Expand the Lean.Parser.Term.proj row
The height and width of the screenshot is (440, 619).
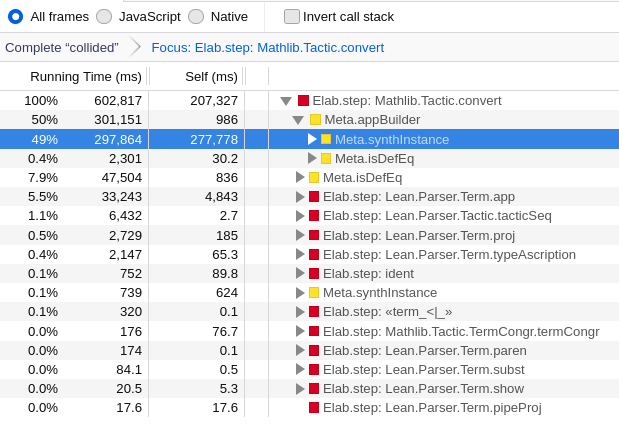tap(300, 235)
